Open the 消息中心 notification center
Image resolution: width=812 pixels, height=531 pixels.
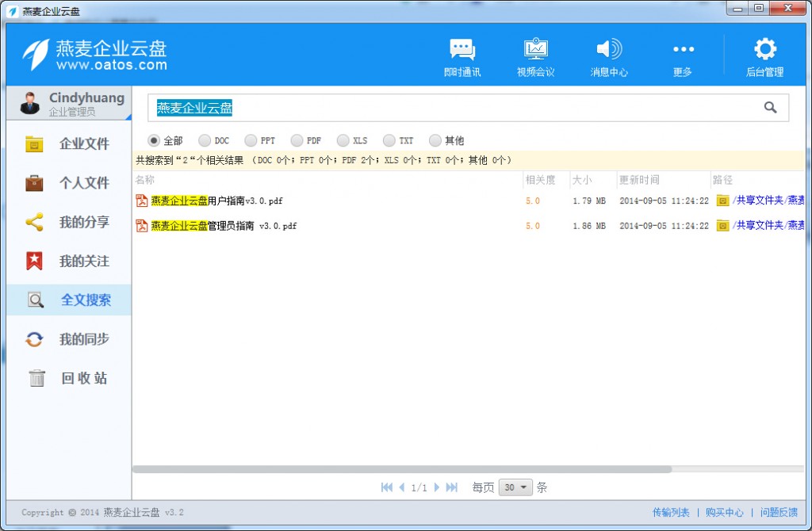click(x=608, y=54)
